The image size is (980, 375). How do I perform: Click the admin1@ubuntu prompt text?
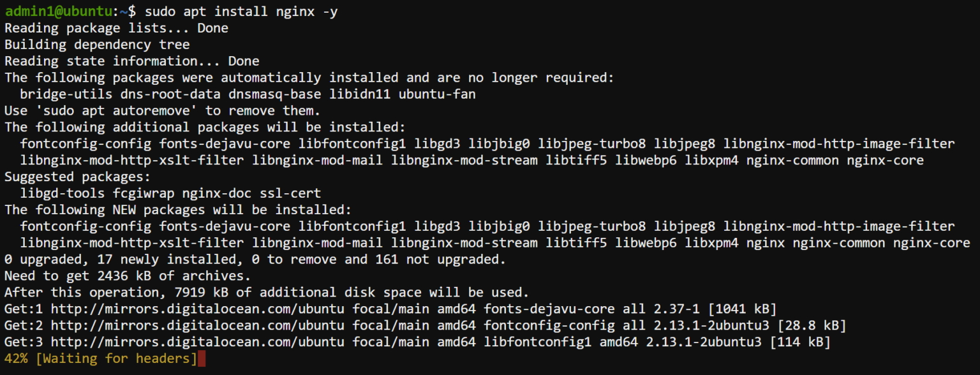(54, 11)
